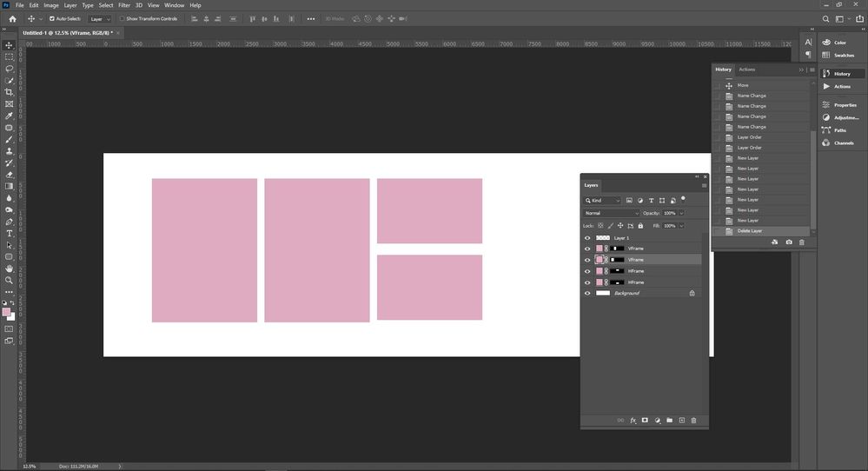
Task: Open the Auto-Select Layer dropdown
Action: coord(100,19)
